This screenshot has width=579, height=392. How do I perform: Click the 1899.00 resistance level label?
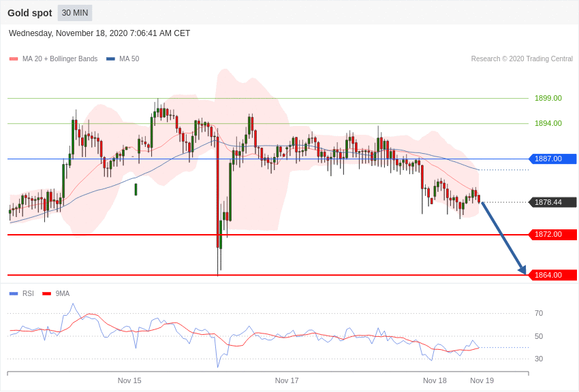[x=548, y=98]
